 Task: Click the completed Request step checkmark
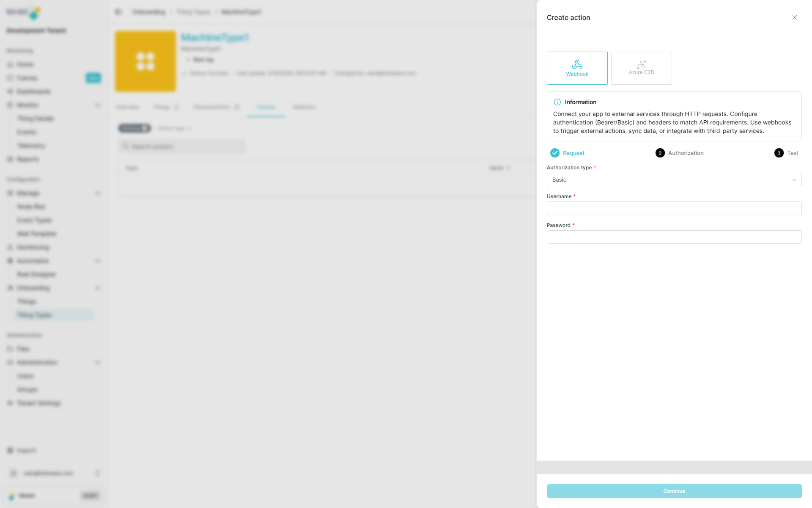[x=555, y=153]
